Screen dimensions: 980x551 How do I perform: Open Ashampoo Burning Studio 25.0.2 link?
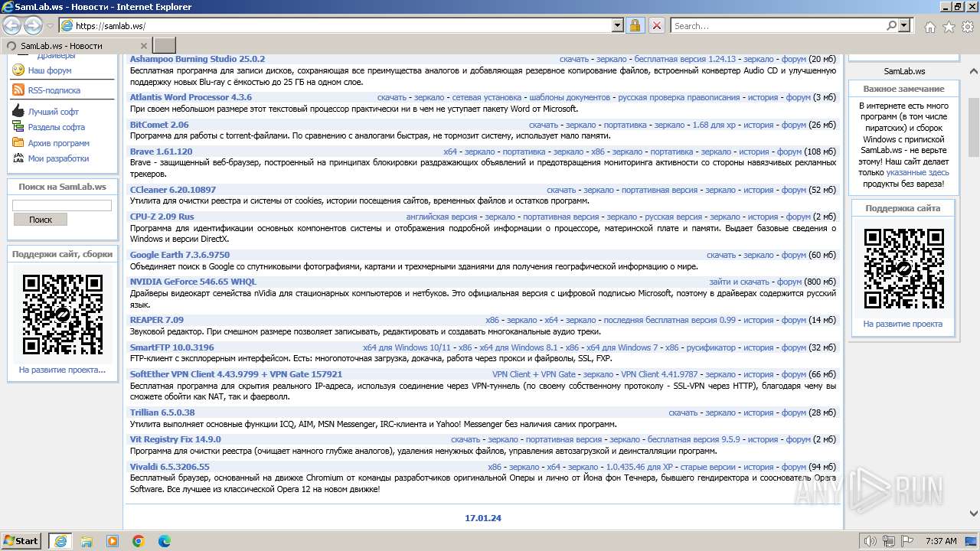pos(198,59)
